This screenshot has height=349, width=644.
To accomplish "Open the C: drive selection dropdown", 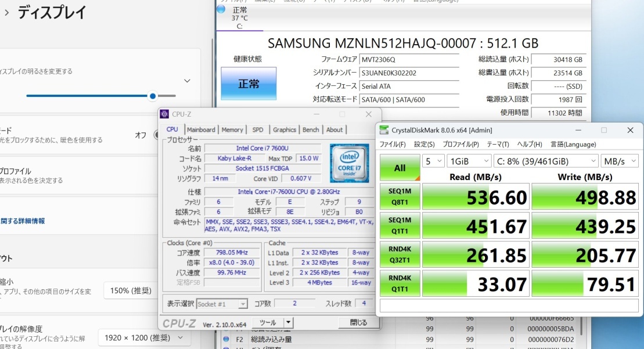I will pos(546,161).
